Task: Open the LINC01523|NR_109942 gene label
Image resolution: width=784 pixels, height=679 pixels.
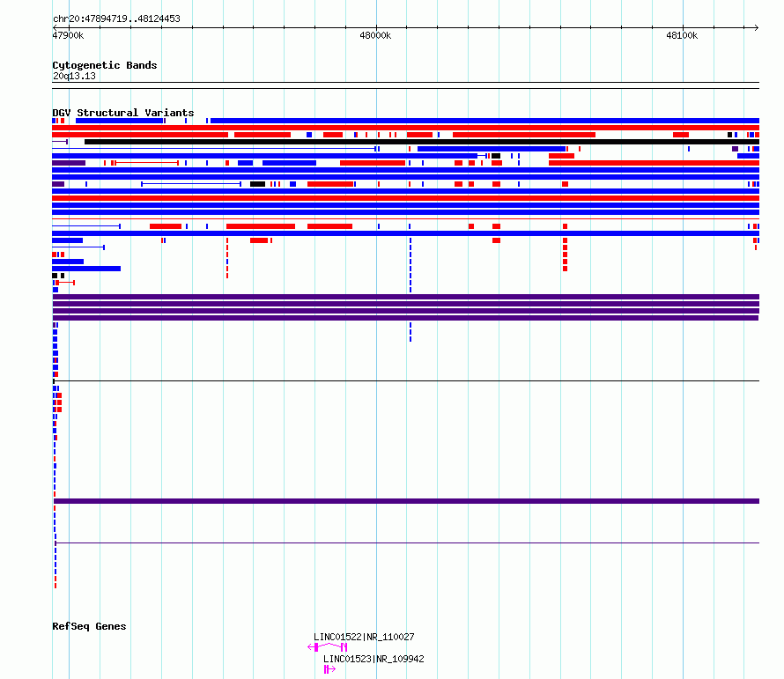Action: pos(374,659)
